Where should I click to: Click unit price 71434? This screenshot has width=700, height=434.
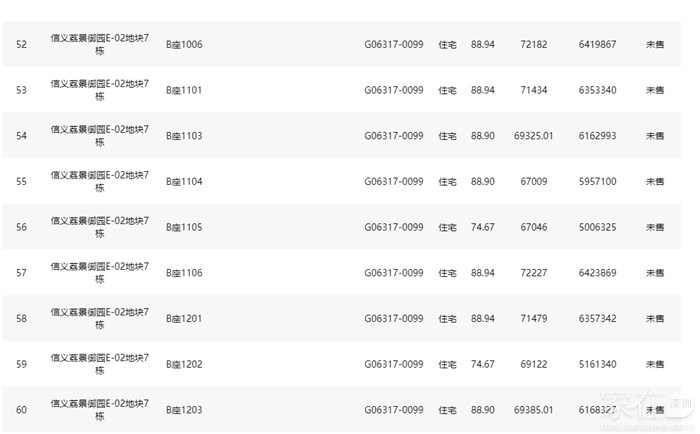(x=533, y=90)
